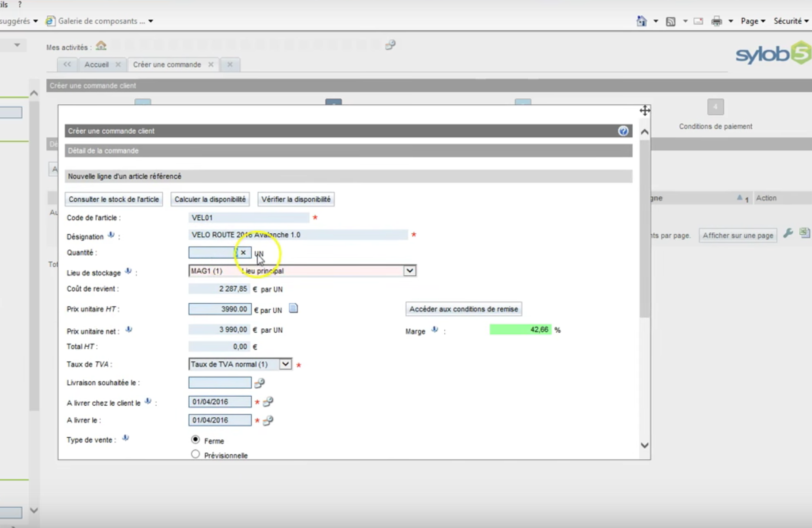The width and height of the screenshot is (812, 528).
Task: Click the info icon next to Marge
Action: tap(435, 329)
